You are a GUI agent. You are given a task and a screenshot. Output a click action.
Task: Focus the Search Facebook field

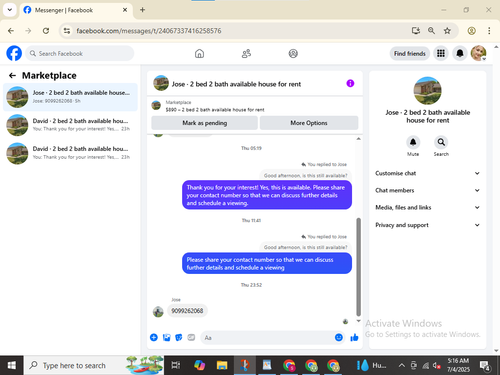[80, 53]
